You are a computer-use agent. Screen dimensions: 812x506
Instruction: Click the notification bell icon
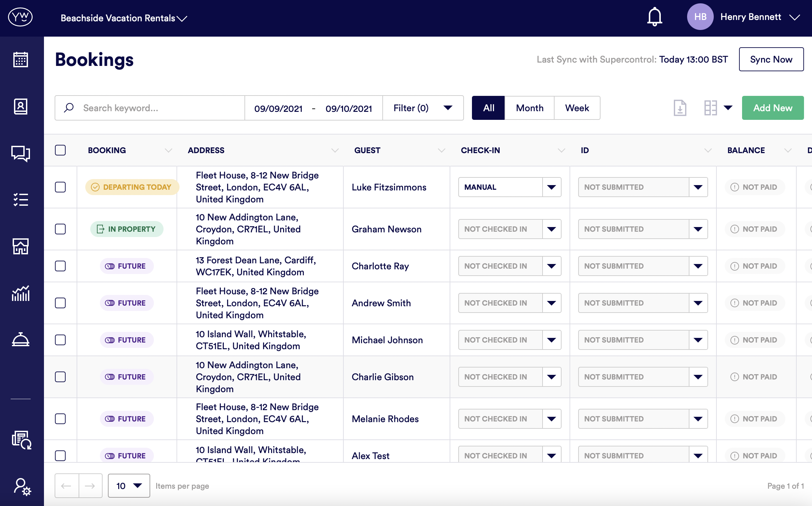pyautogui.click(x=654, y=17)
